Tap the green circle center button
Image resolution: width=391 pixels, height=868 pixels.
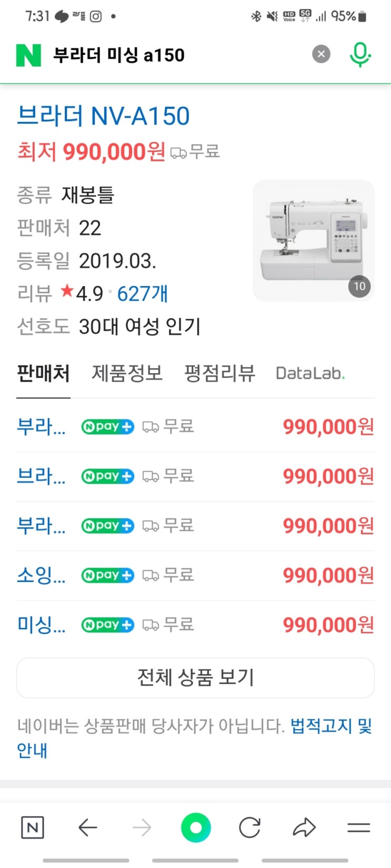pyautogui.click(x=196, y=828)
